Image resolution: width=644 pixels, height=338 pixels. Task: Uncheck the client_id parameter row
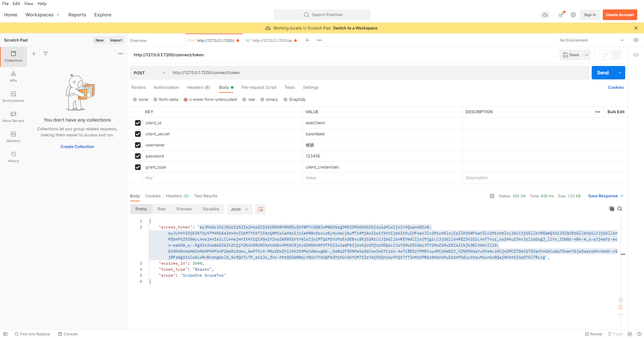pos(138,123)
